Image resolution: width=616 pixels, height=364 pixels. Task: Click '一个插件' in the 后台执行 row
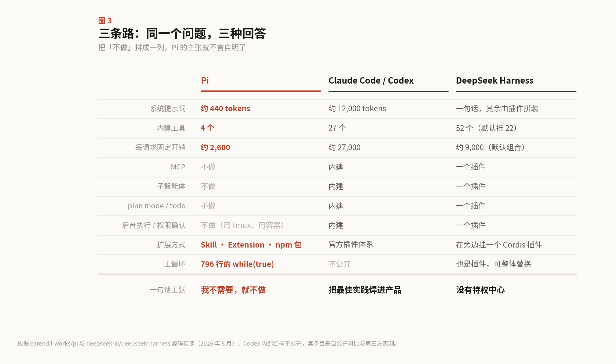coord(471,225)
